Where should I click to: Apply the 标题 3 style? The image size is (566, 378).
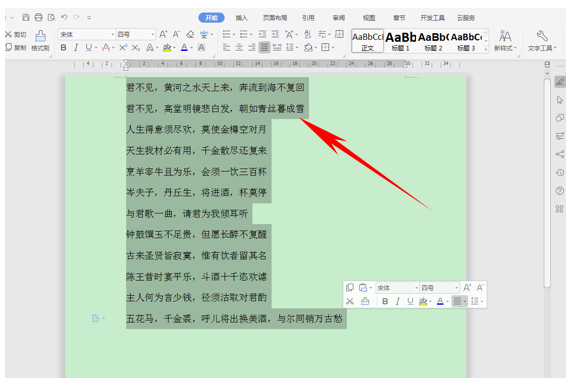(466, 41)
